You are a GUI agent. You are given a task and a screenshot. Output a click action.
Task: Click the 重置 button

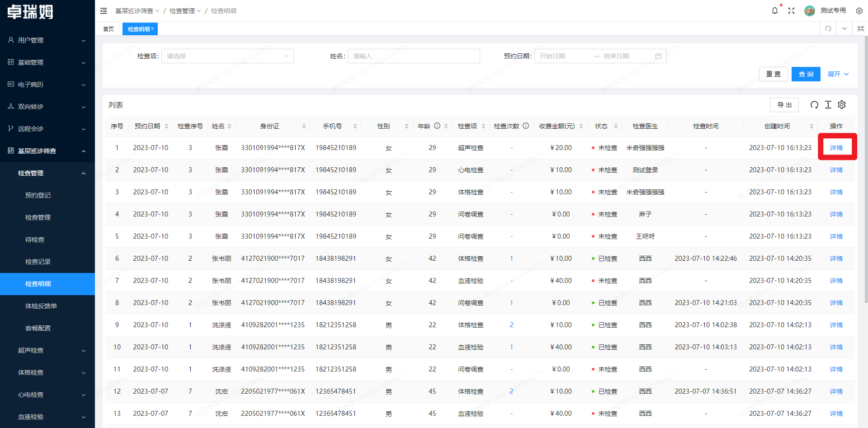pos(773,74)
